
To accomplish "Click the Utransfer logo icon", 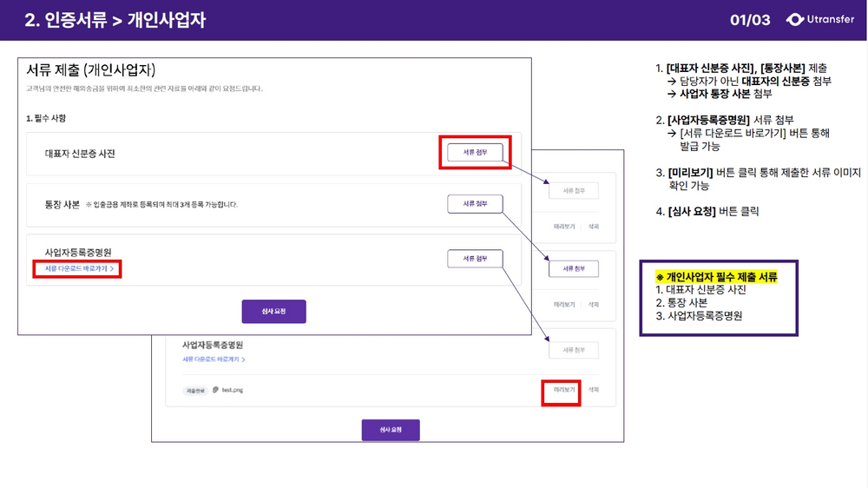I will [795, 19].
